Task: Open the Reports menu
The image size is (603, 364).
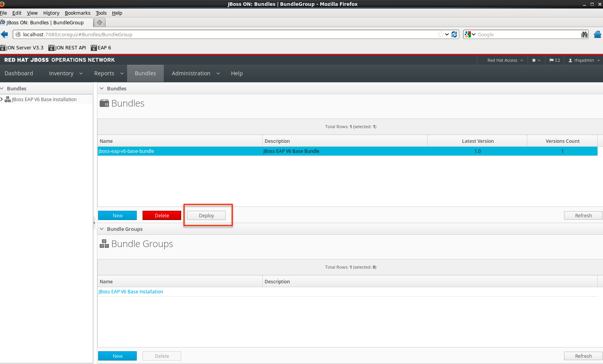Action: [x=109, y=73]
